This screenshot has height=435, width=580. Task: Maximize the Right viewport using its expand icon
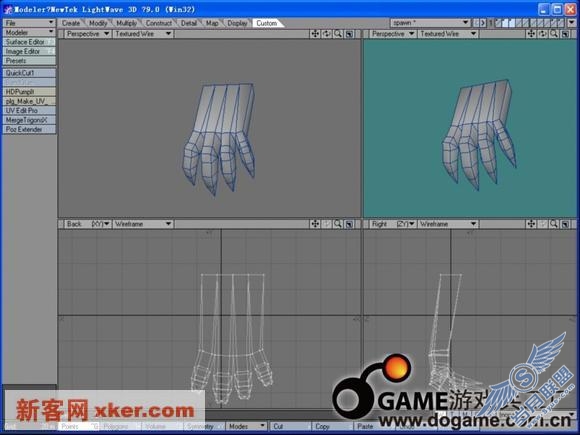pos(565,224)
